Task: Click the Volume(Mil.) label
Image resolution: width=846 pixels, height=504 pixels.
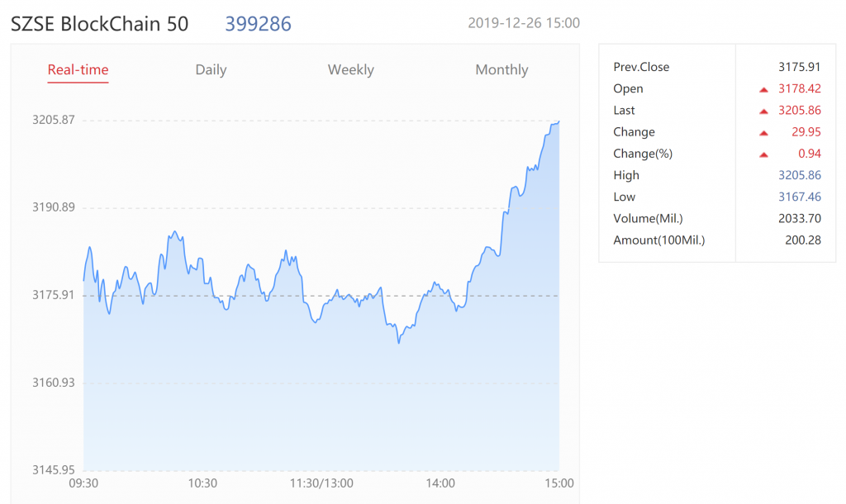Action: point(648,219)
